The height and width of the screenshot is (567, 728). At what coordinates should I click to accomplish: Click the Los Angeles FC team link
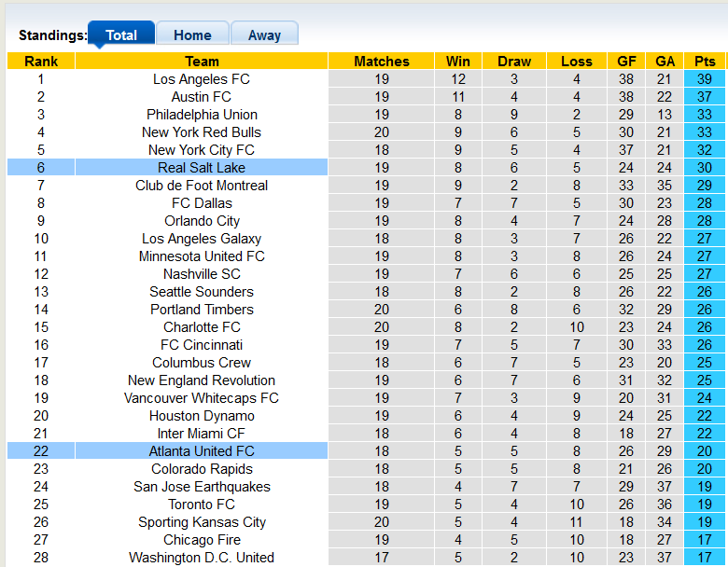pyautogui.click(x=202, y=79)
